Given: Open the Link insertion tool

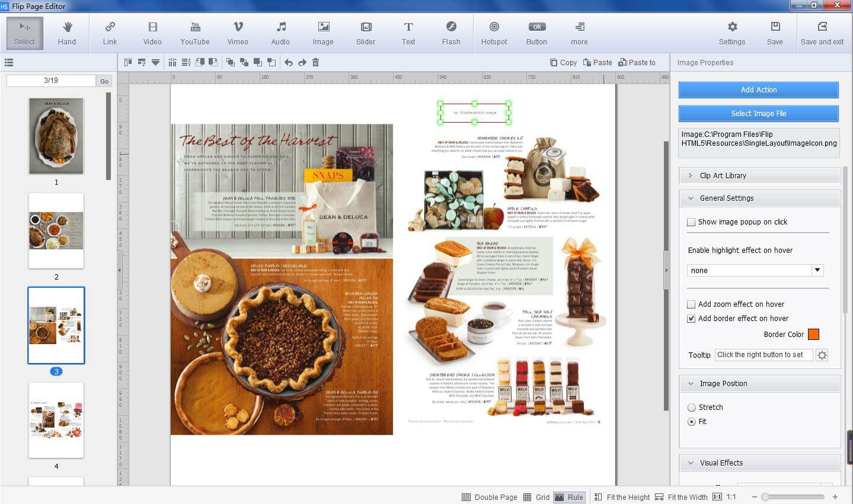Looking at the screenshot, I should click(109, 33).
